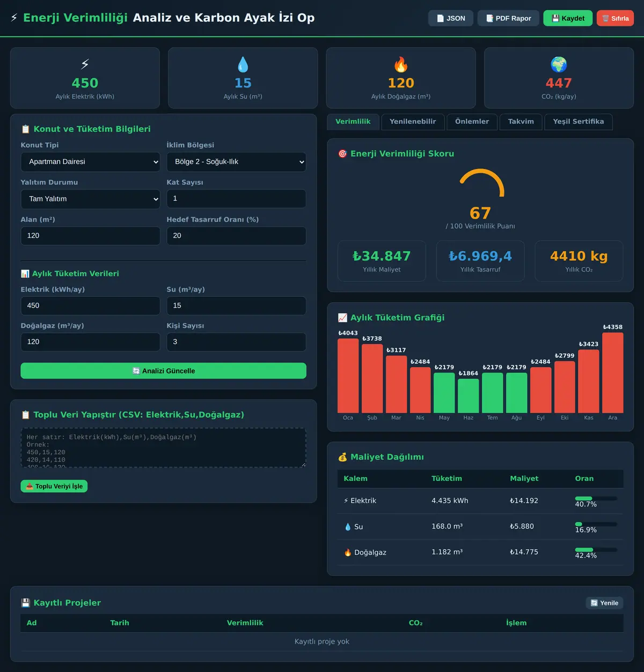
Task: Export data with the JSON button
Action: (451, 18)
